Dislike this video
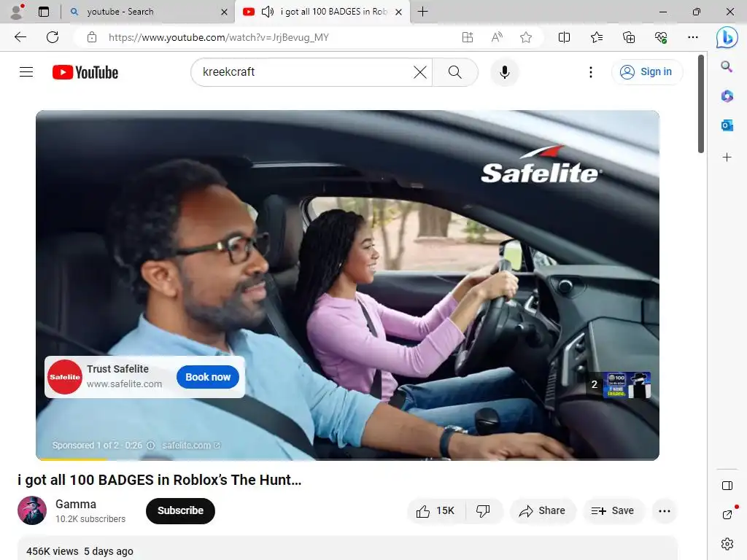Viewport: 747px width, 560px height. click(x=484, y=511)
